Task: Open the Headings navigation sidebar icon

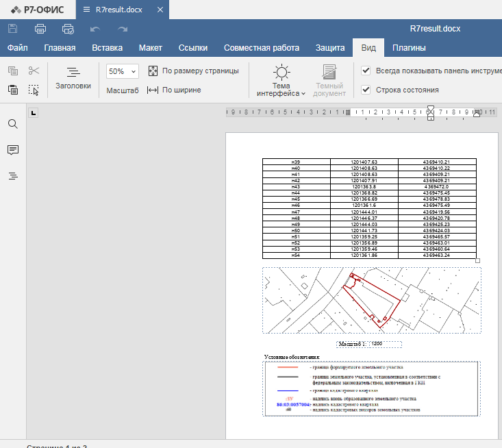Action: coord(12,176)
